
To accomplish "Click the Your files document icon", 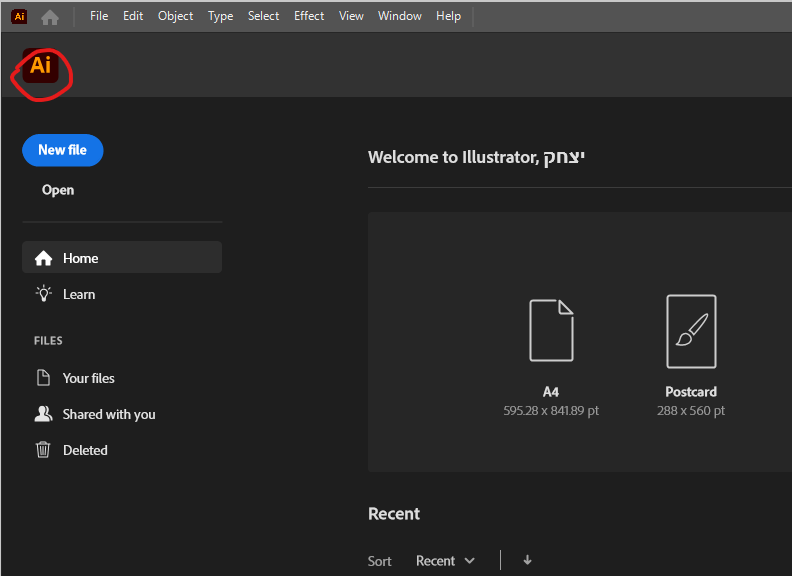I will coord(43,377).
